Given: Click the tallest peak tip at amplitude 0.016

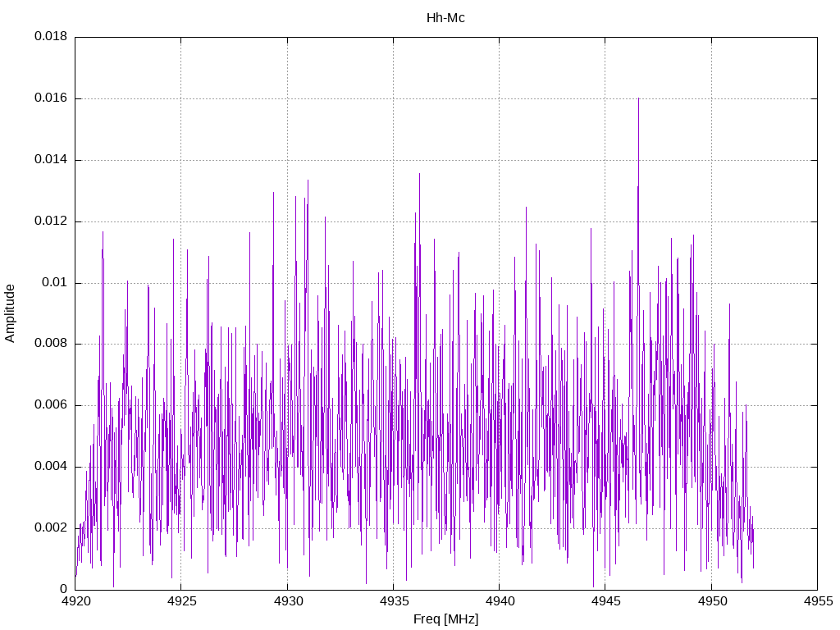Looking at the screenshot, I should click(x=638, y=99).
